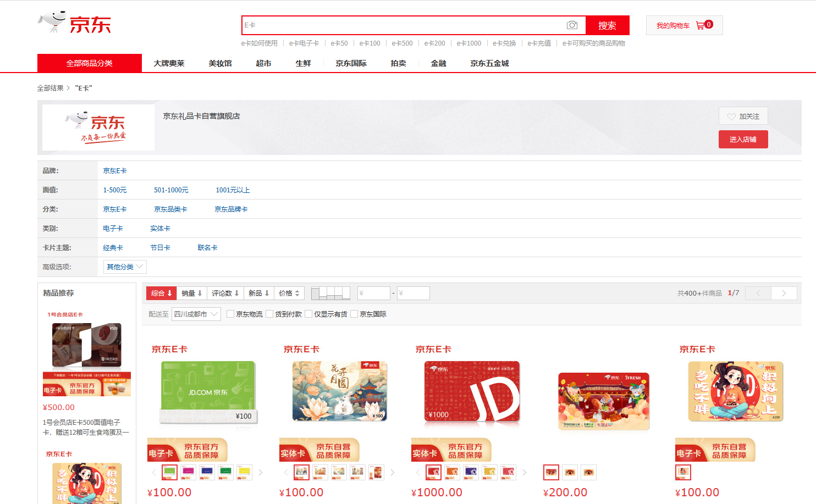816x504 pixels.
Task: Show previous thumbnails for the red ¥1000 card
Action: tap(418, 472)
